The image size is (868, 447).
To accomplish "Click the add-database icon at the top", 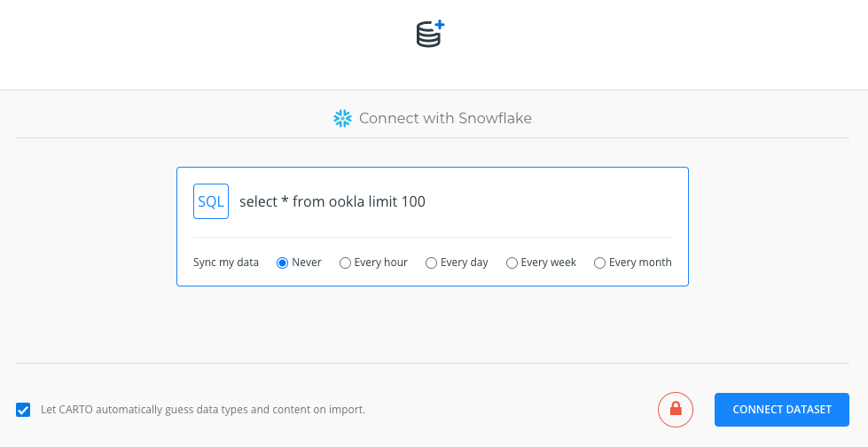I will pyautogui.click(x=430, y=34).
